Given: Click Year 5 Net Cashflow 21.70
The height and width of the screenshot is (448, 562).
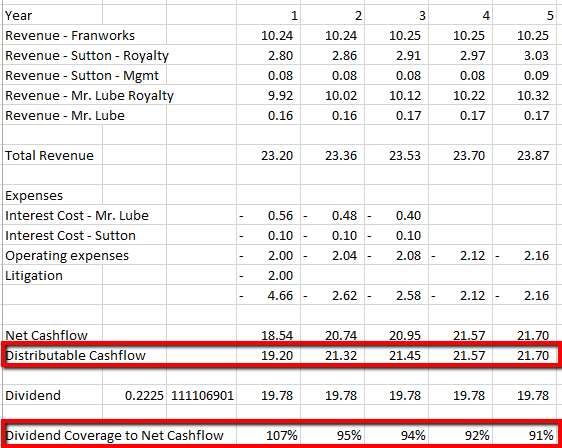Looking at the screenshot, I should click(x=525, y=335).
